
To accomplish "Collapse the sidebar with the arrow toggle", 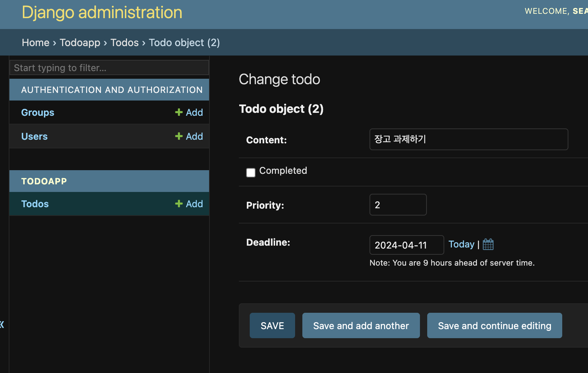I will [2, 324].
